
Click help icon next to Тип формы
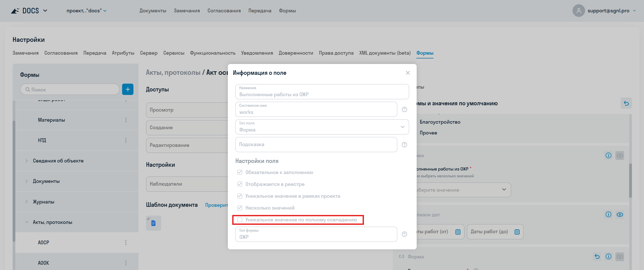point(404,234)
